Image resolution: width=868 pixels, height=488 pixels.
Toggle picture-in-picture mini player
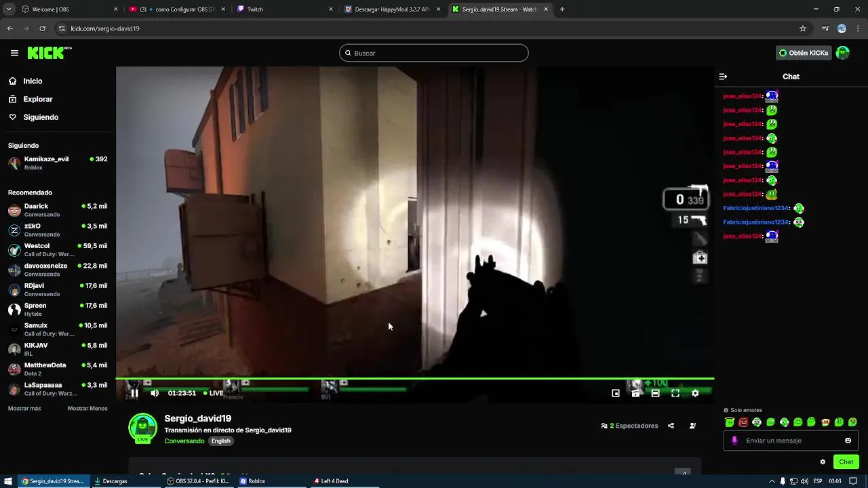616,393
